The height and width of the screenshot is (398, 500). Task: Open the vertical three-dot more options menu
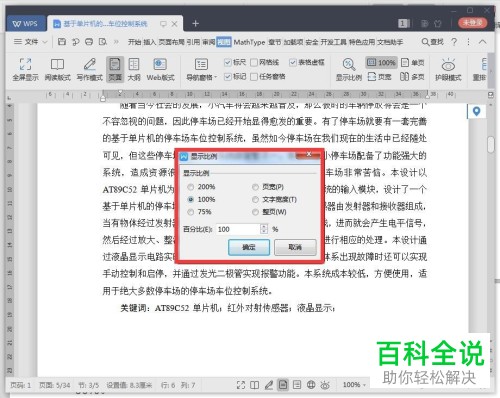pyautogui.click(x=468, y=42)
